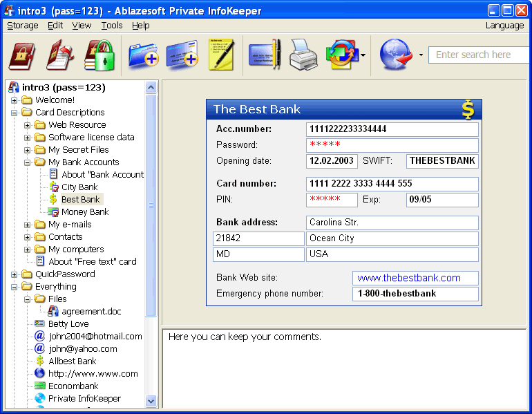Open the View menu
The image size is (532, 414).
pos(82,26)
